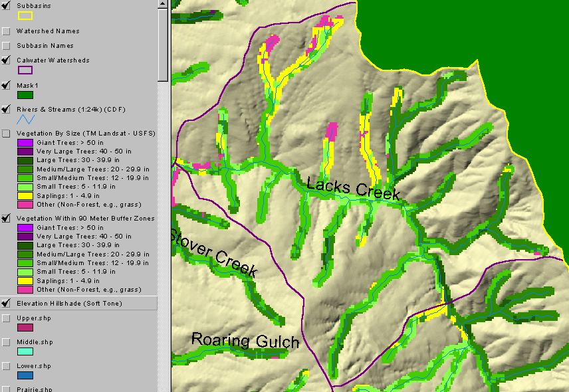The width and height of the screenshot is (569, 392).
Task: Click the Subbasins yellow outline symbol
Action: tap(25, 15)
